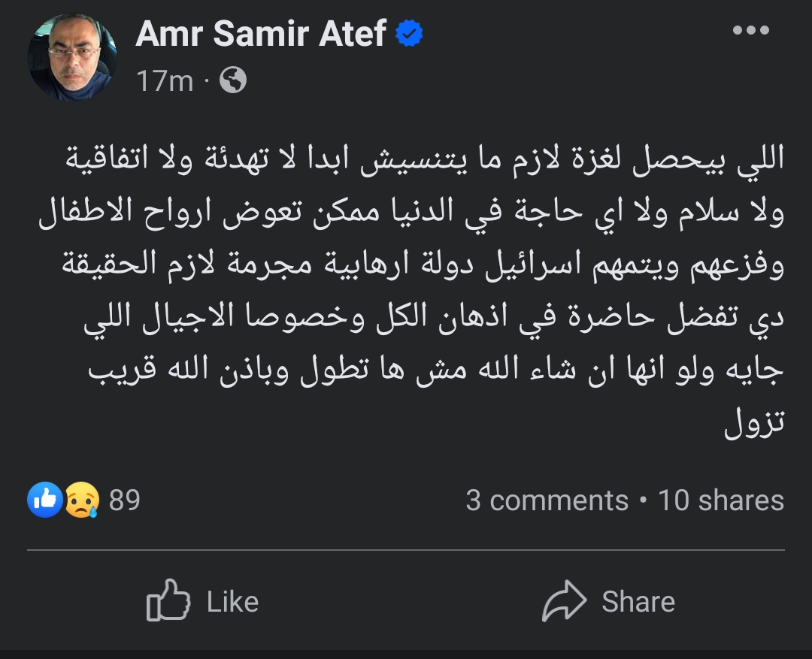812x659 pixels.
Task: View the 10 shares list
Action: coord(721,500)
